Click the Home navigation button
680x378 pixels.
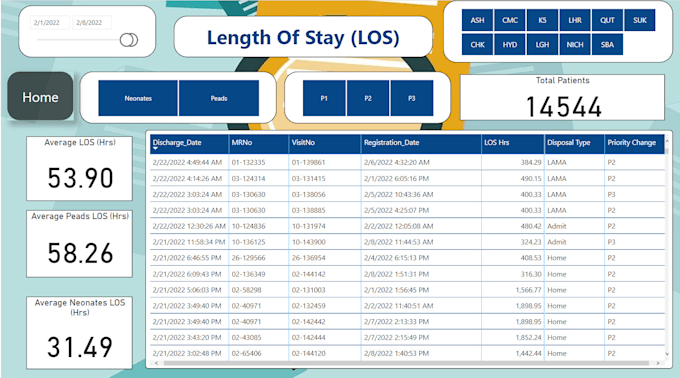point(40,96)
